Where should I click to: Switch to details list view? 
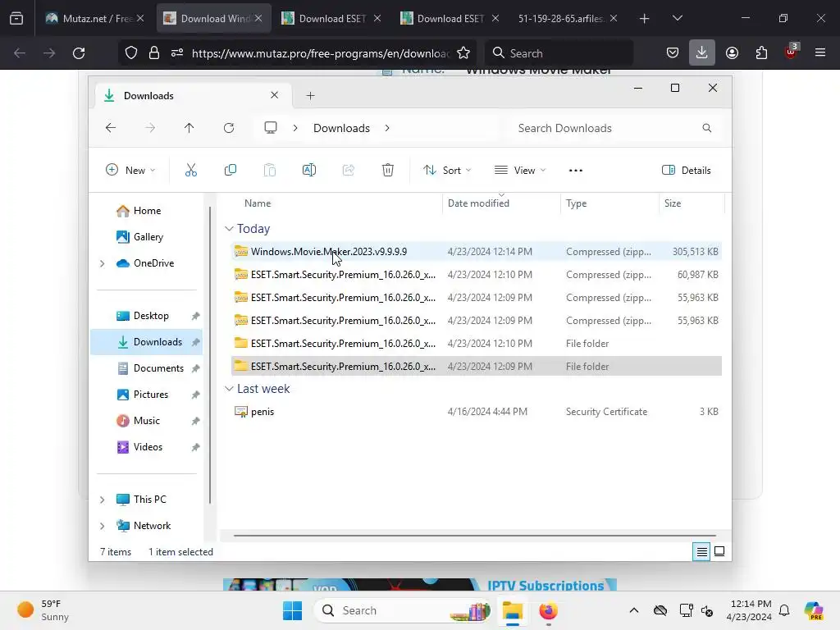(x=701, y=552)
